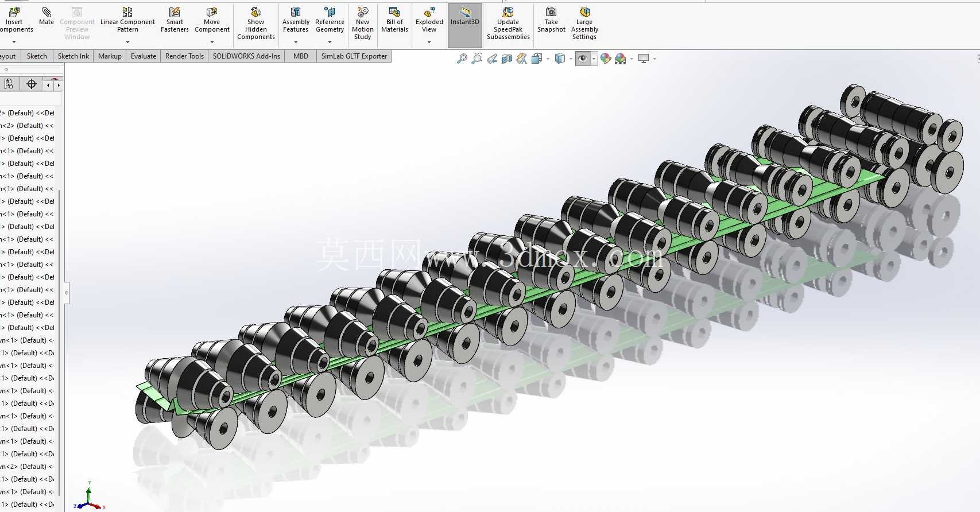This screenshot has width=980, height=512.
Task: Open Display Style dropdown arrow
Action: point(571,59)
